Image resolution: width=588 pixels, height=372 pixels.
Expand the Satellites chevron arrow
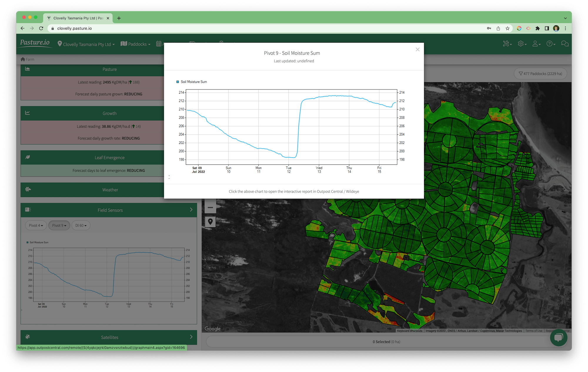[191, 337]
